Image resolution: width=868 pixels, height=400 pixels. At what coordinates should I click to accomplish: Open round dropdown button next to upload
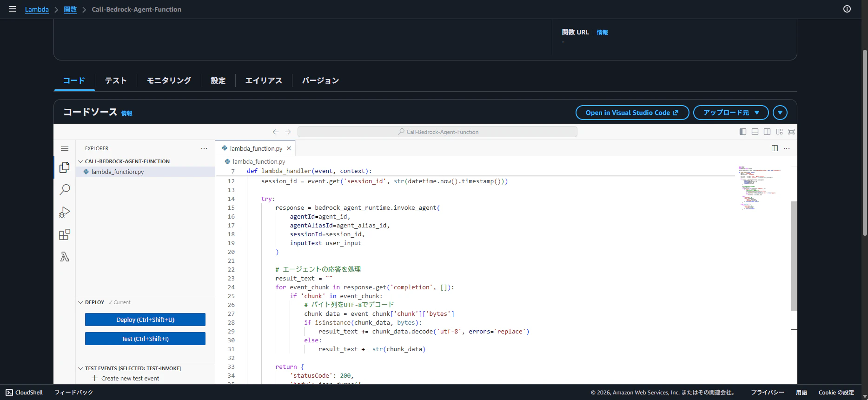point(780,113)
